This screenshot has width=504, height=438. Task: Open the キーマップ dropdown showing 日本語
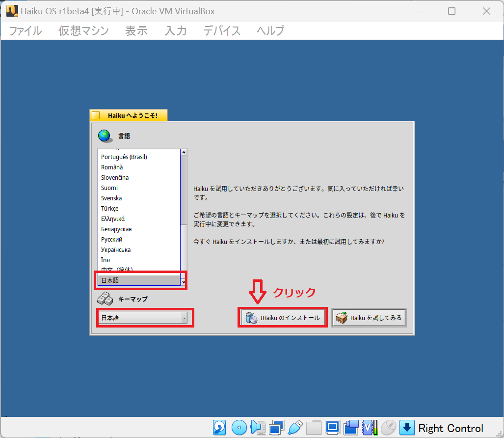[x=143, y=318]
